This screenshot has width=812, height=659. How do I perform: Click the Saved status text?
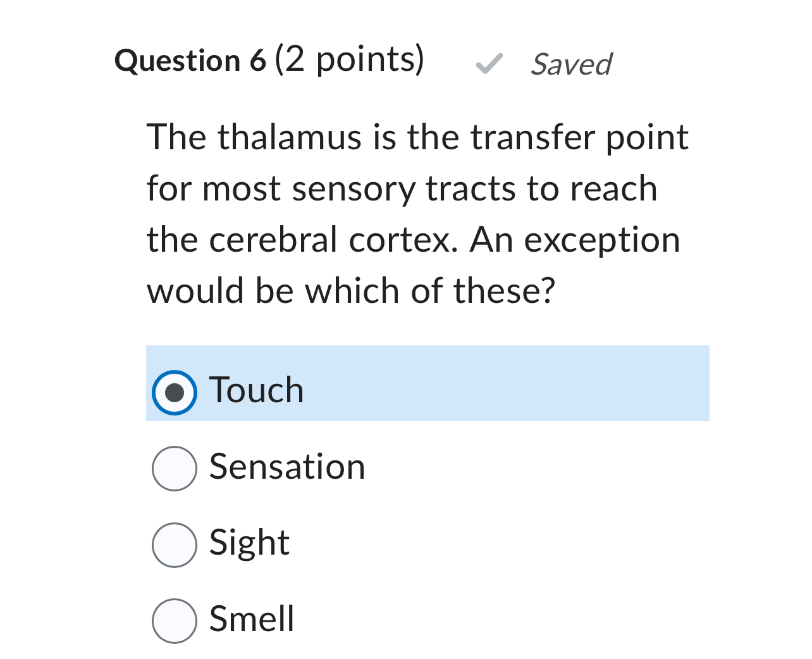(x=570, y=64)
